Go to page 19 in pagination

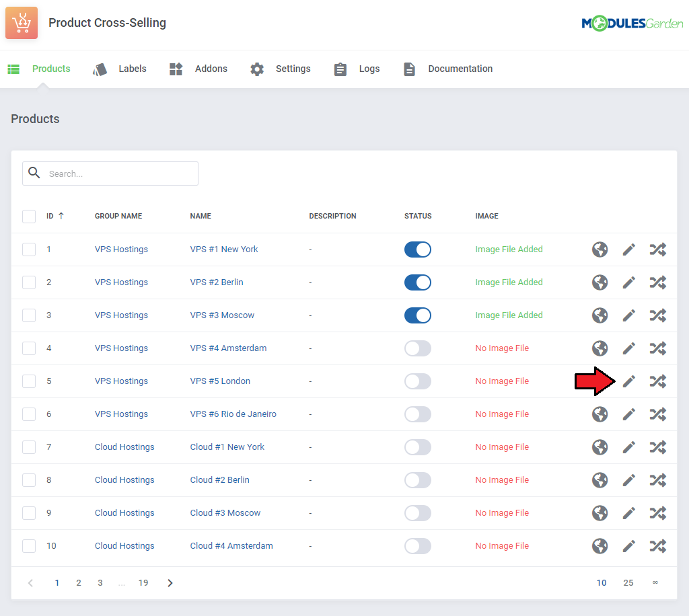click(x=143, y=582)
